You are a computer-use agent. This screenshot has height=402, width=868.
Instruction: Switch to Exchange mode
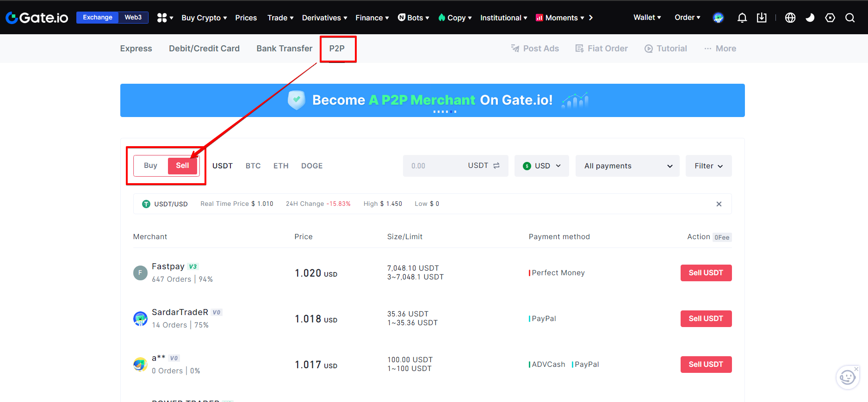tap(98, 18)
